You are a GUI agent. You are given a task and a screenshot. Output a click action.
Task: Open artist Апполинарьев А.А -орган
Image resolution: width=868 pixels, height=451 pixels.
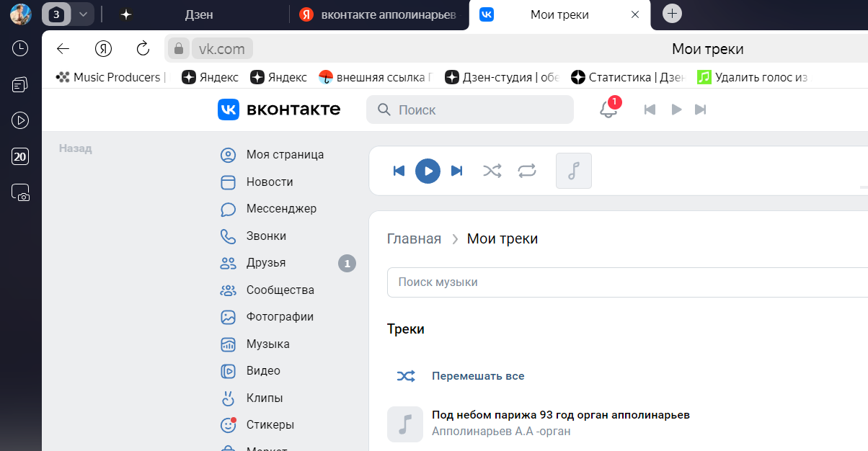click(x=501, y=432)
